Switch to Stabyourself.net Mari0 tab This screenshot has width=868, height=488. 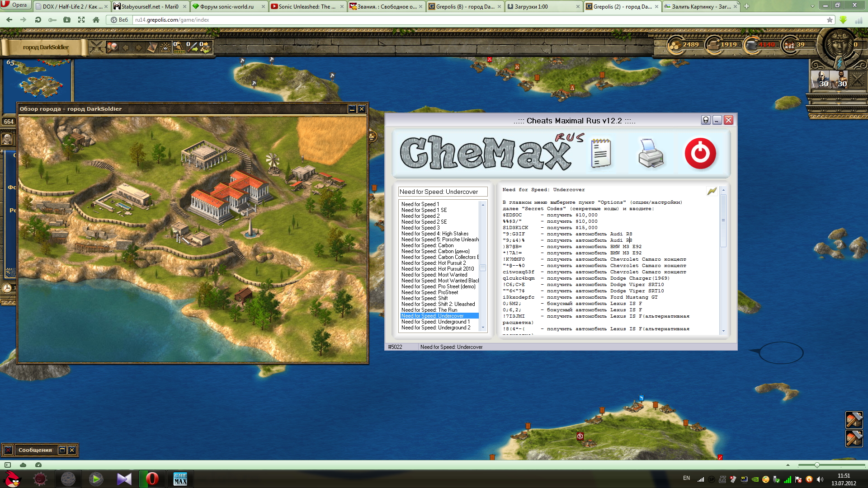click(149, 6)
